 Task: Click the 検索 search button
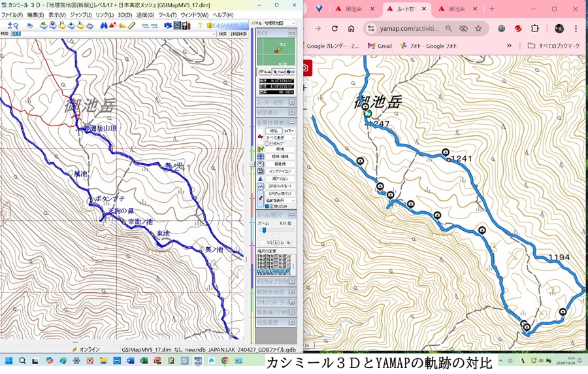pyautogui.click(x=223, y=34)
